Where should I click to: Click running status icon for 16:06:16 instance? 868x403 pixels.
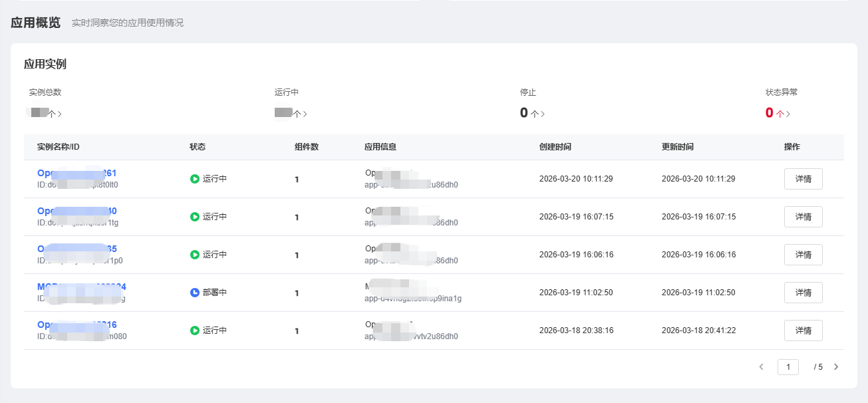[x=195, y=255]
